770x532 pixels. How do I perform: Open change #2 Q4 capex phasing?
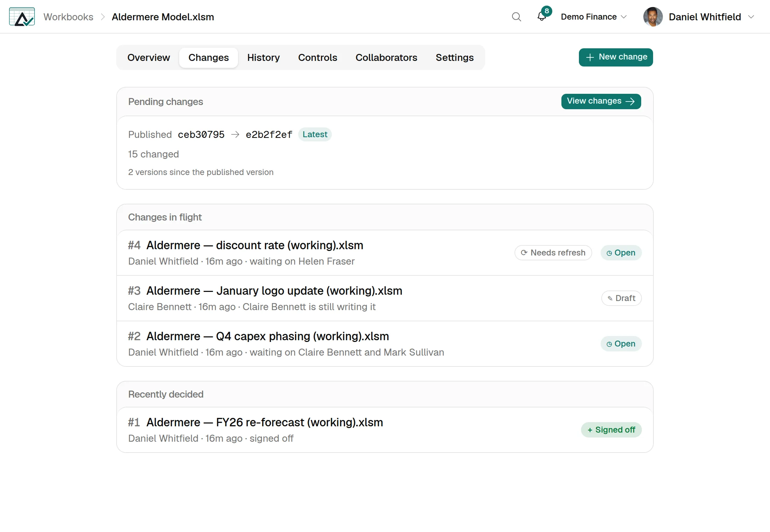[x=267, y=336]
